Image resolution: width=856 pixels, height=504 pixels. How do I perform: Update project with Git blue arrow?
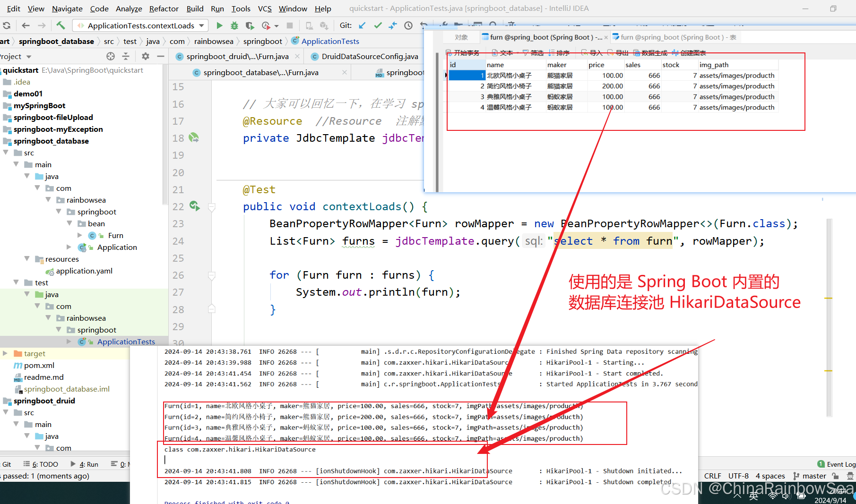pos(362,26)
